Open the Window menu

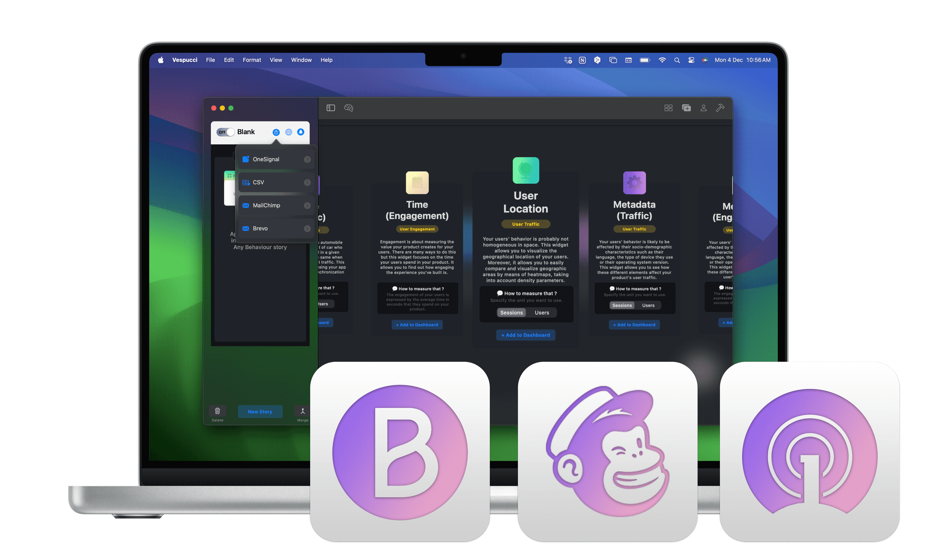[x=301, y=60]
